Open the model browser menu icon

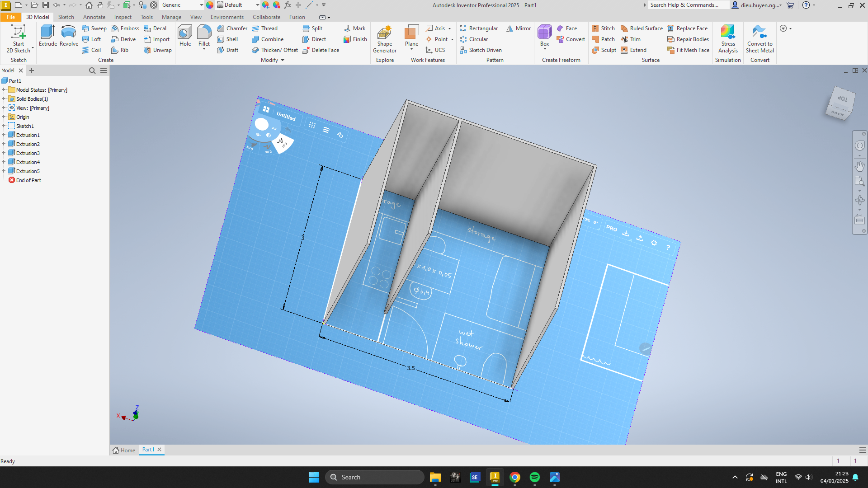pos(104,70)
